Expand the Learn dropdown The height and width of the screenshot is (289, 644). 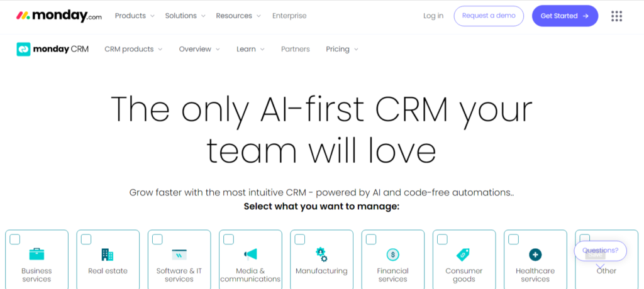coord(250,49)
